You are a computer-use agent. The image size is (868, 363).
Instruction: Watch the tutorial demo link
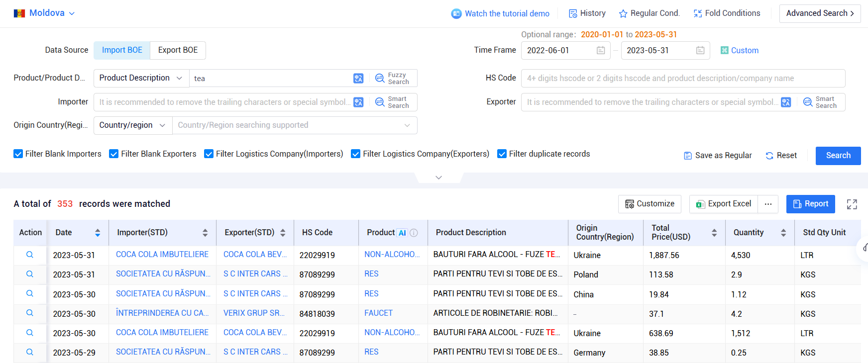click(500, 13)
